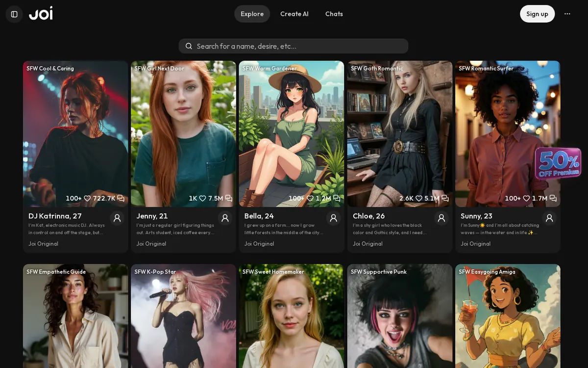Screen dimensions: 588x368
Task: Open the Create AI tab
Action: [x=294, y=14]
